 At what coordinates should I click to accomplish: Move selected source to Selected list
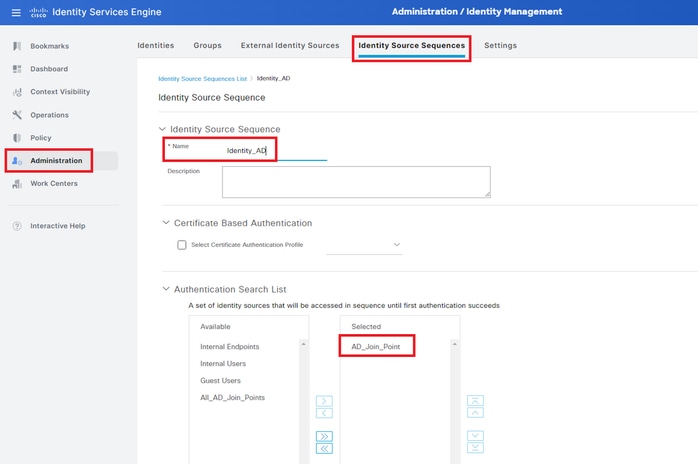[324, 401]
